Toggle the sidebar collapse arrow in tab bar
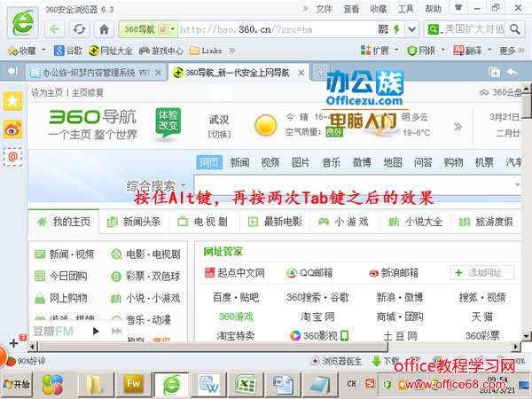This screenshot has height=399, width=532. [x=12, y=71]
